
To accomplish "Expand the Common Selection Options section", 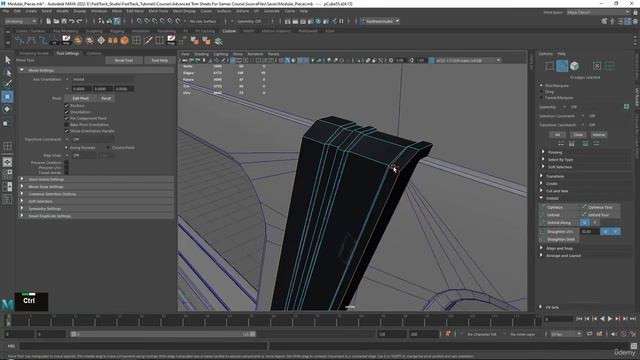I will 96,194.
